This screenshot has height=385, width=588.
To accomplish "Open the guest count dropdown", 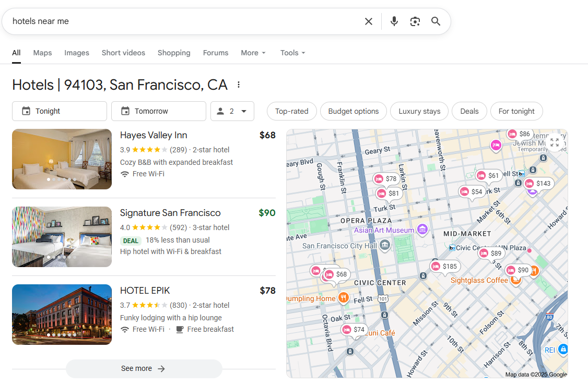I will (232, 111).
